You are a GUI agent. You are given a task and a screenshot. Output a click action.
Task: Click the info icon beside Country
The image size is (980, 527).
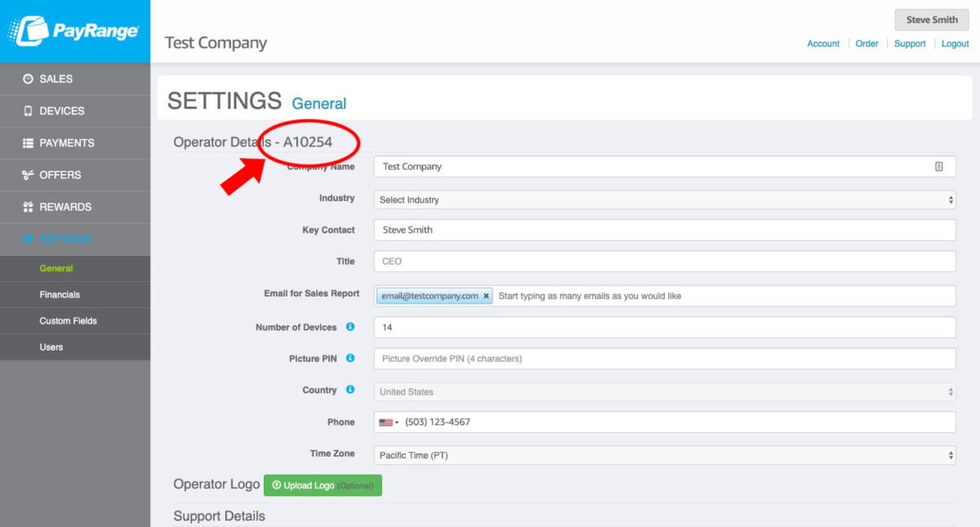(350, 390)
